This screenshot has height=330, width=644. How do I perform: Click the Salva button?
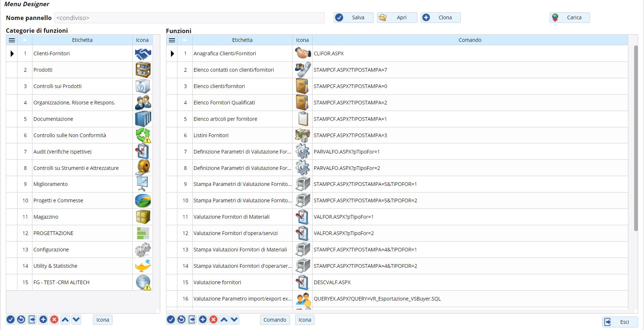[x=353, y=17]
